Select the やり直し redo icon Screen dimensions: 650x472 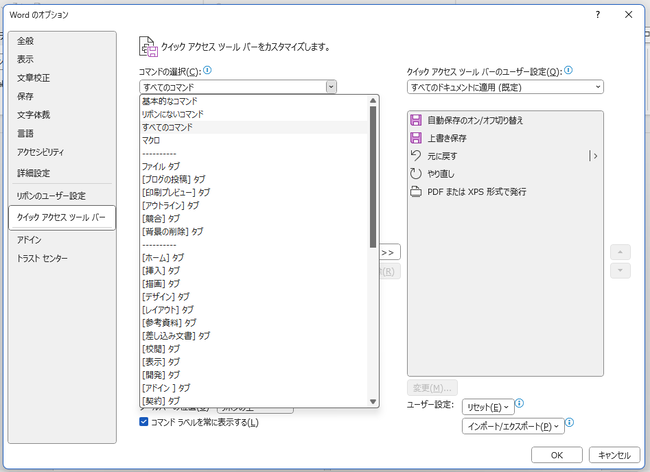click(x=416, y=174)
